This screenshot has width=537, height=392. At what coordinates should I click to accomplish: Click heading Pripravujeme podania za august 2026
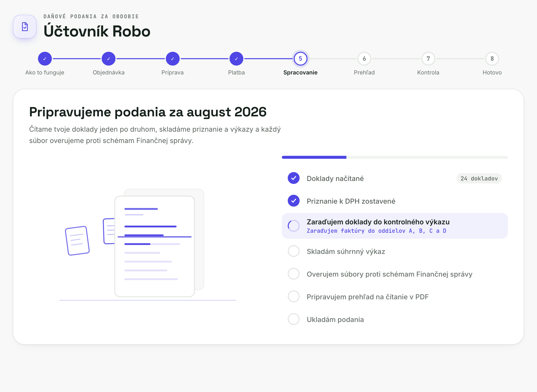tap(148, 112)
